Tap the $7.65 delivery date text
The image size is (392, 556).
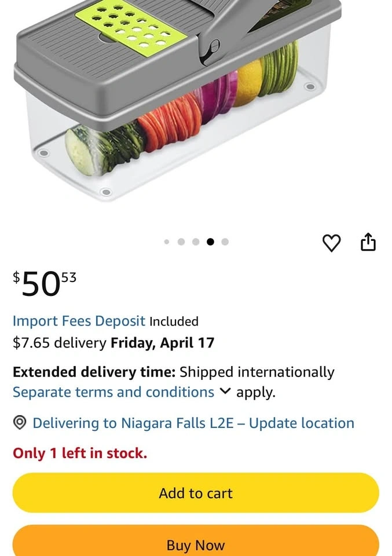[113, 343]
